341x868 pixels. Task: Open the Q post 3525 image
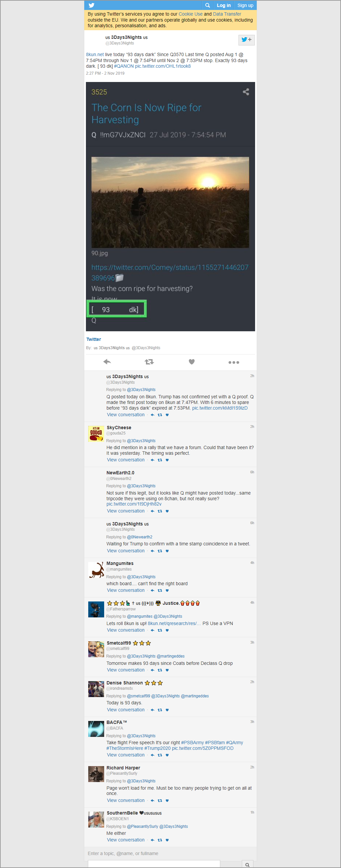point(170,206)
